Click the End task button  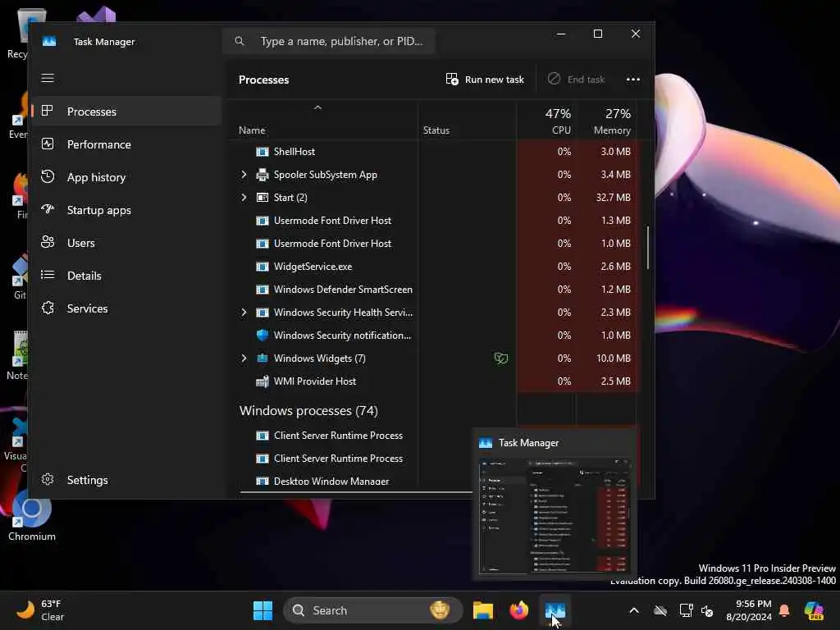point(576,80)
